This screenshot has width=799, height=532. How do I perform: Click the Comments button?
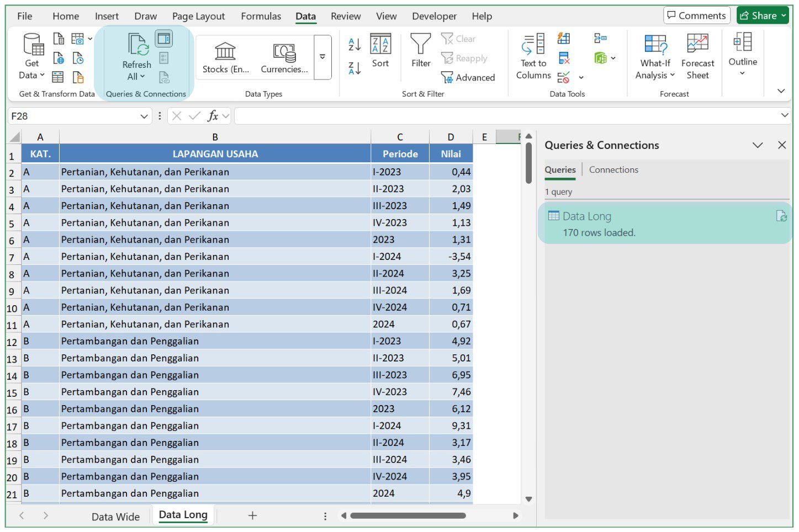(696, 15)
